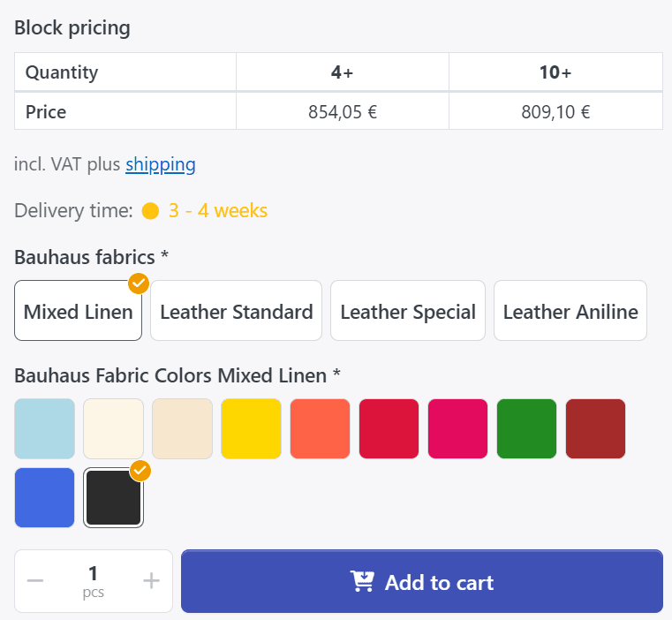Select the dark brown-red color swatch

(596, 429)
